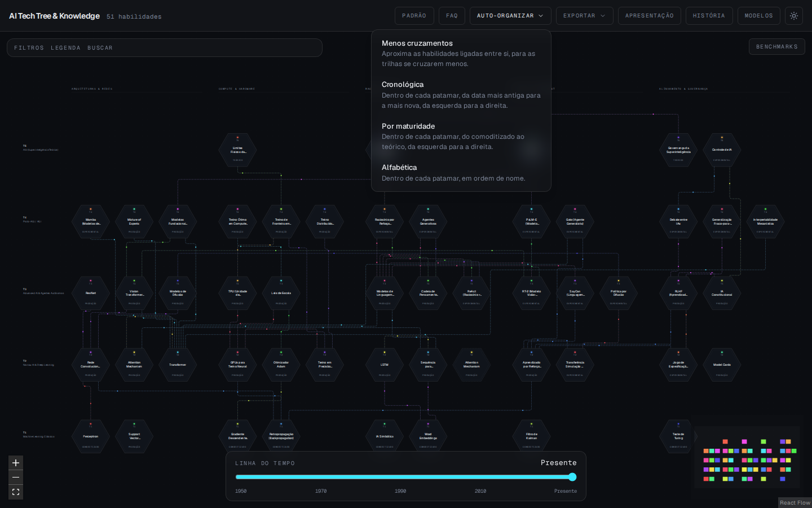Open the FAQ button
The width and height of the screenshot is (812, 508).
[452, 16]
